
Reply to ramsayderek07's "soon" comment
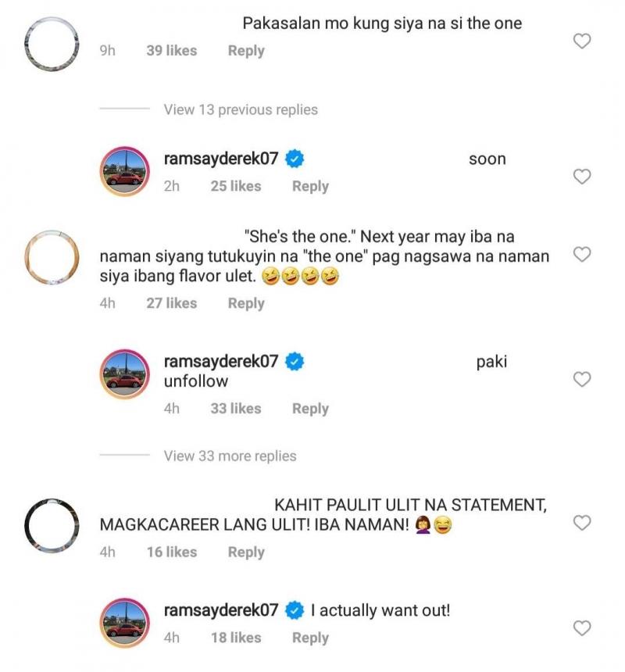click(310, 186)
